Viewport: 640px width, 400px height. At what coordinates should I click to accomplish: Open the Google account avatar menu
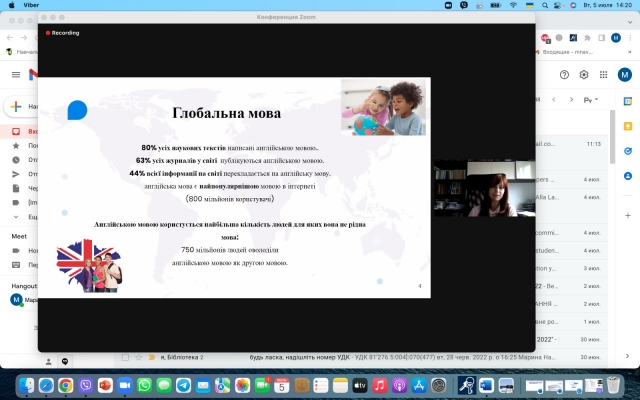coord(625,75)
